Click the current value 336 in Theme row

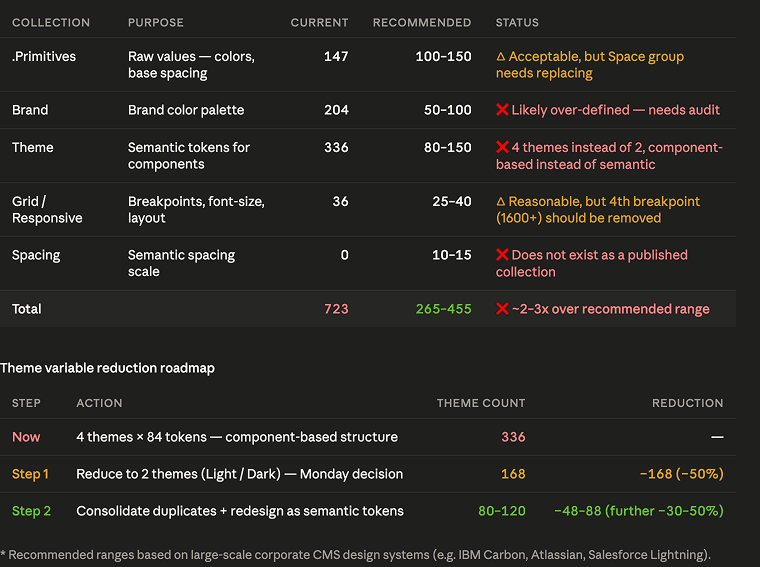(336, 147)
